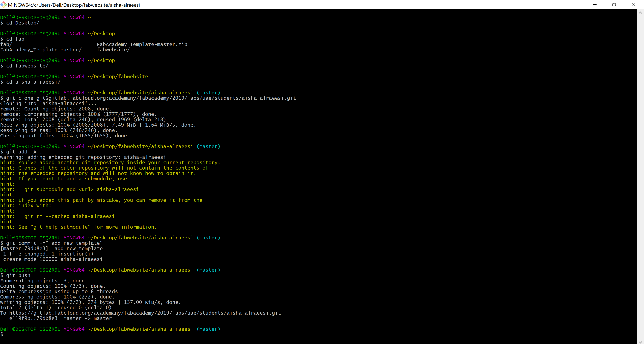
Task: Click the 'cd Desktop/' command text
Action: tap(22, 23)
